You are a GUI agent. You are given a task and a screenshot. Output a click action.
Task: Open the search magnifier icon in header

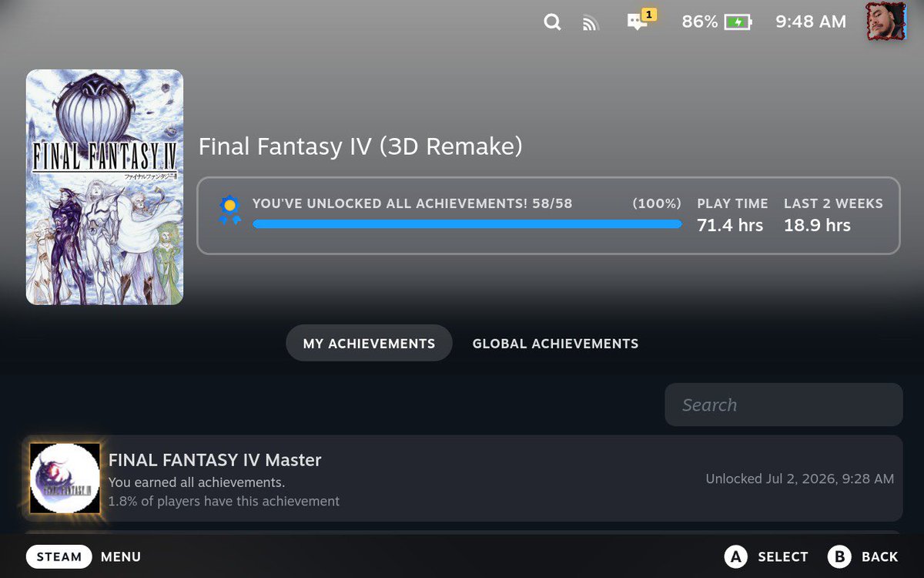552,22
